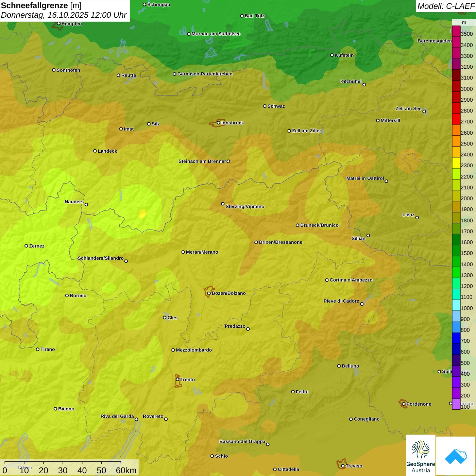Click the date Donnerstag, 16.10.2025 12:00 Uhr

(x=64, y=15)
